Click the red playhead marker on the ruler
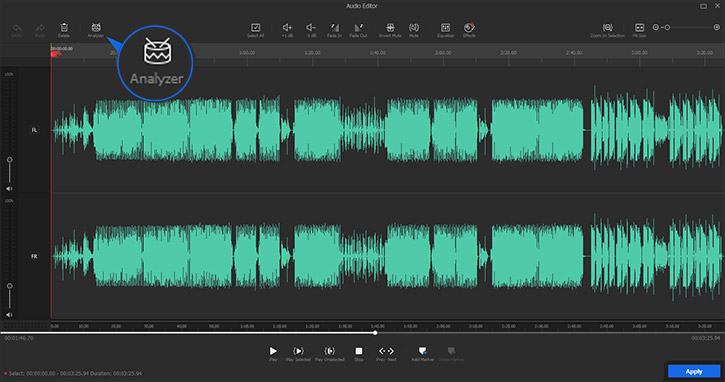The image size is (725, 382). tap(55, 54)
